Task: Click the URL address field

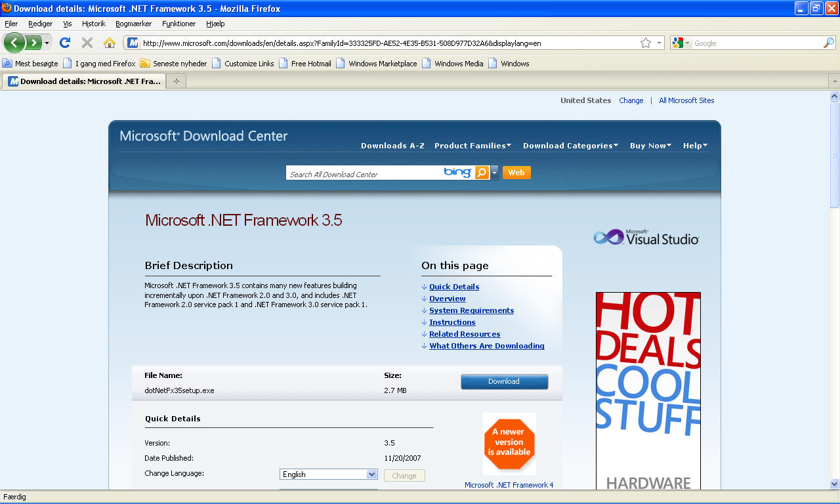Action: pos(390,43)
